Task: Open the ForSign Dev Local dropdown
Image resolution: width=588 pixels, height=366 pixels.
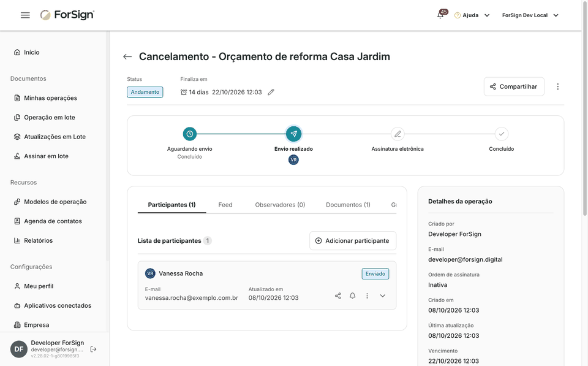Action: (530, 15)
